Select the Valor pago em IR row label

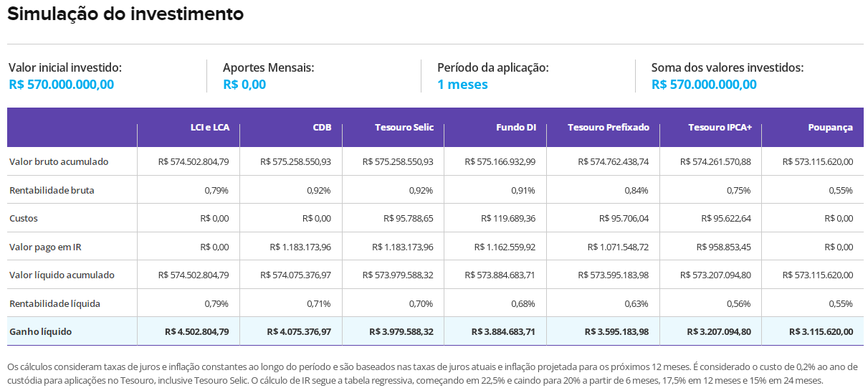pyautogui.click(x=46, y=247)
